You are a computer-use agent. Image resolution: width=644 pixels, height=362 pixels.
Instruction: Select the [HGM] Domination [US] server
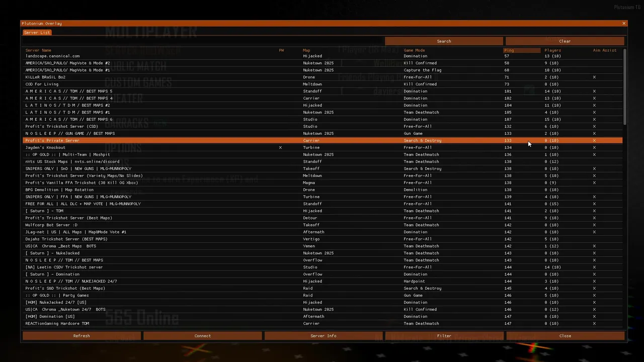tap(323, 316)
